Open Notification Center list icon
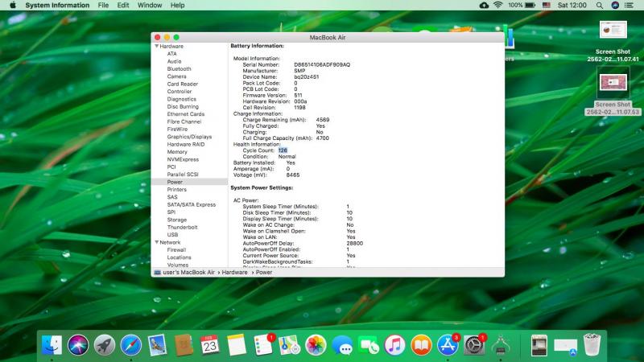Image resolution: width=644 pixels, height=362 pixels. pos(629,6)
